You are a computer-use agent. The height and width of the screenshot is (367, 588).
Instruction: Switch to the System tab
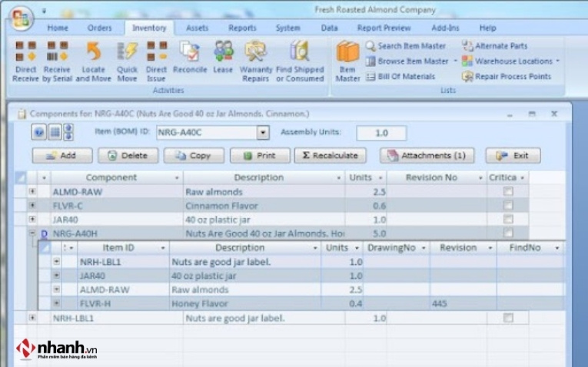pos(288,28)
